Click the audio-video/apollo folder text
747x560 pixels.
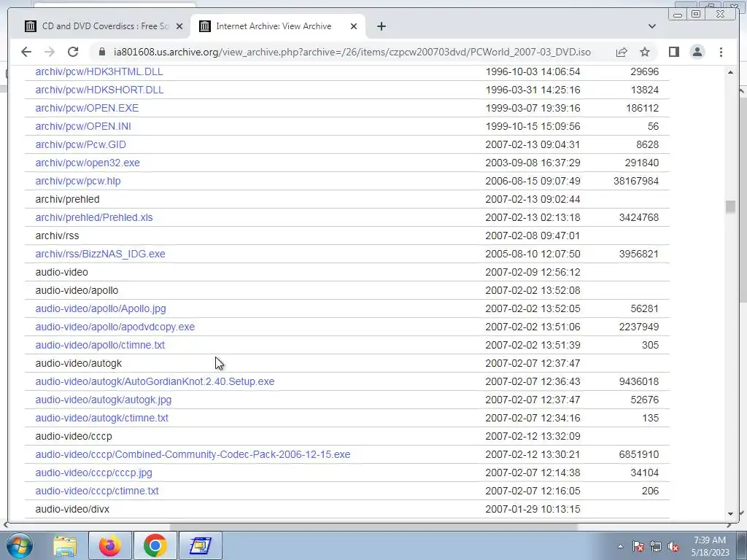77,290
